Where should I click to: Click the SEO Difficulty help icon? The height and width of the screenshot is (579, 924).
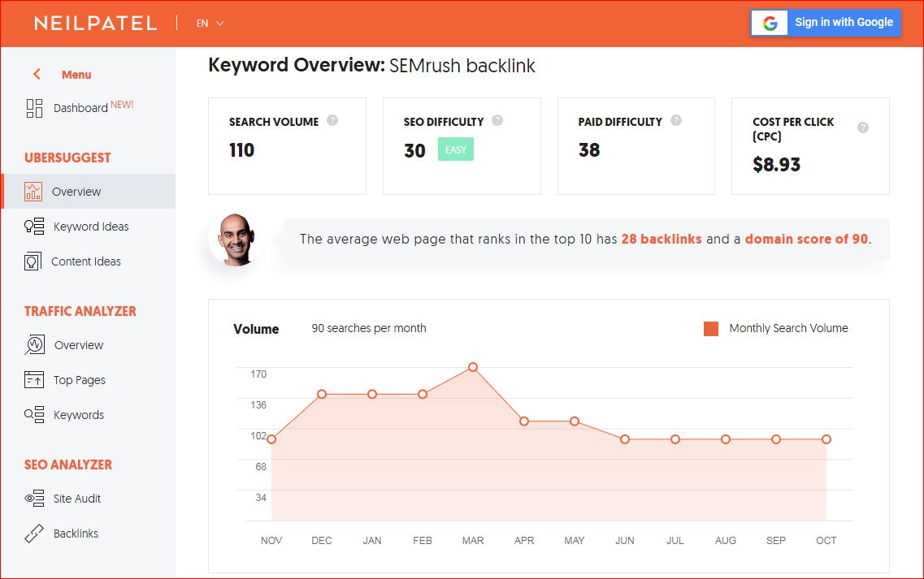coord(497,120)
